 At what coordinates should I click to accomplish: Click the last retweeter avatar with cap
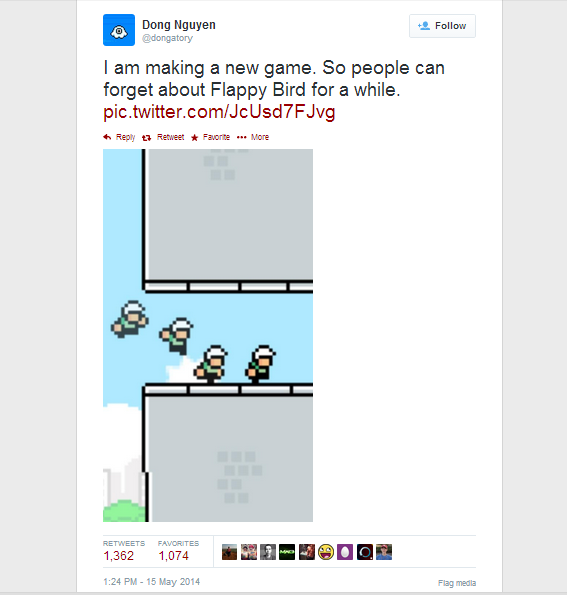click(x=384, y=552)
